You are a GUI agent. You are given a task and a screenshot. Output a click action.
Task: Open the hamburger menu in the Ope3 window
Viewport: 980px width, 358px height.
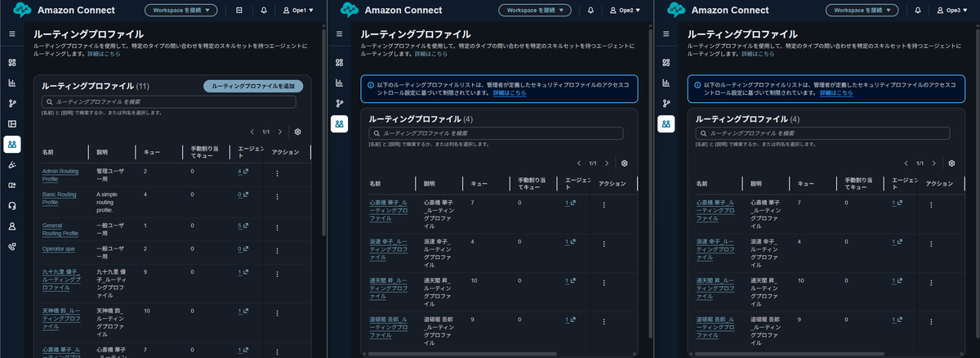665,34
